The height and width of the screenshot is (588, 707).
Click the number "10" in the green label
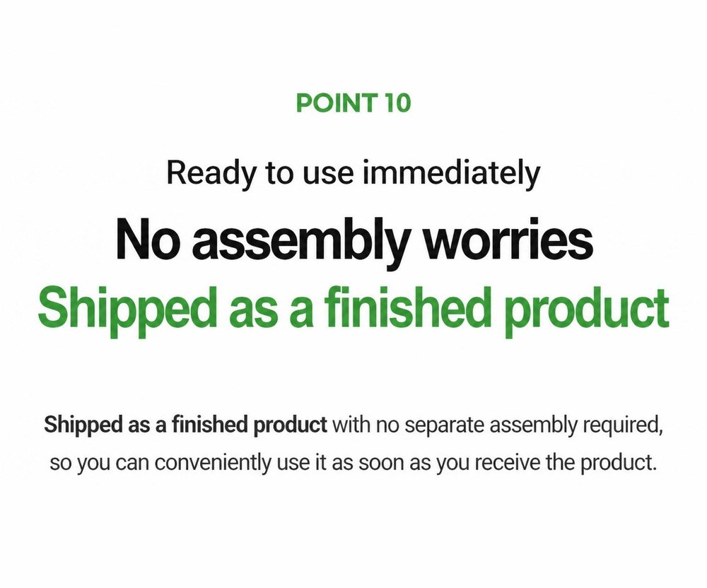click(398, 102)
